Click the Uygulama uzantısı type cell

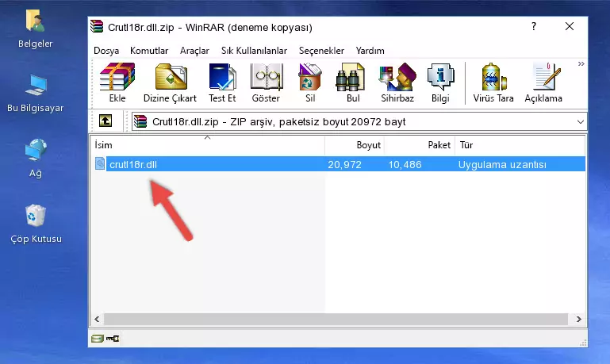[502, 164]
